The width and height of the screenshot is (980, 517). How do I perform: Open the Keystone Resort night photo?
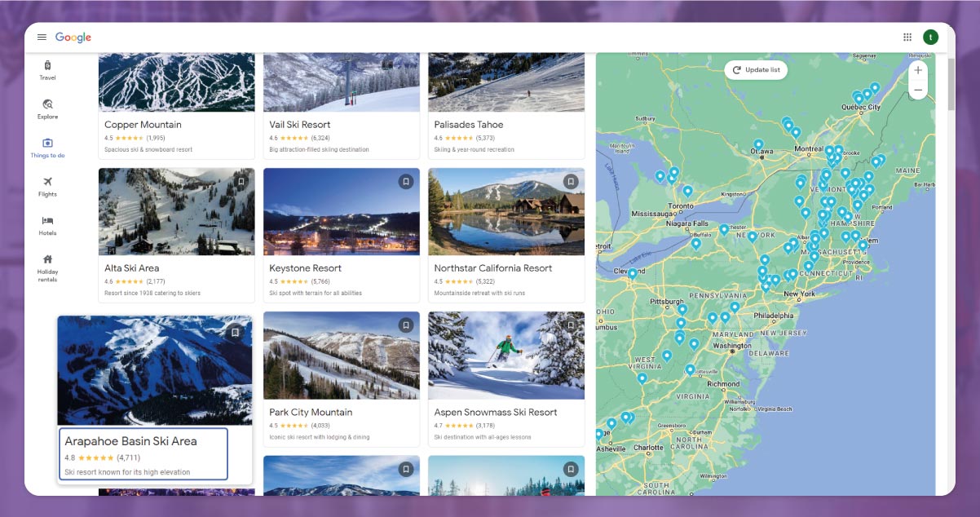click(342, 212)
